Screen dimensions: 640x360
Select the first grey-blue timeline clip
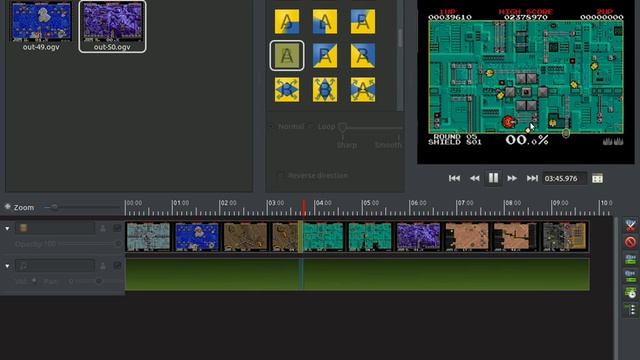(149, 237)
